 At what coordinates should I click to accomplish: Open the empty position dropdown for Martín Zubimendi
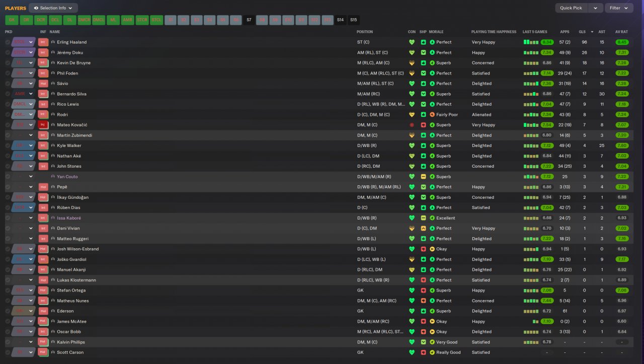coord(24,135)
